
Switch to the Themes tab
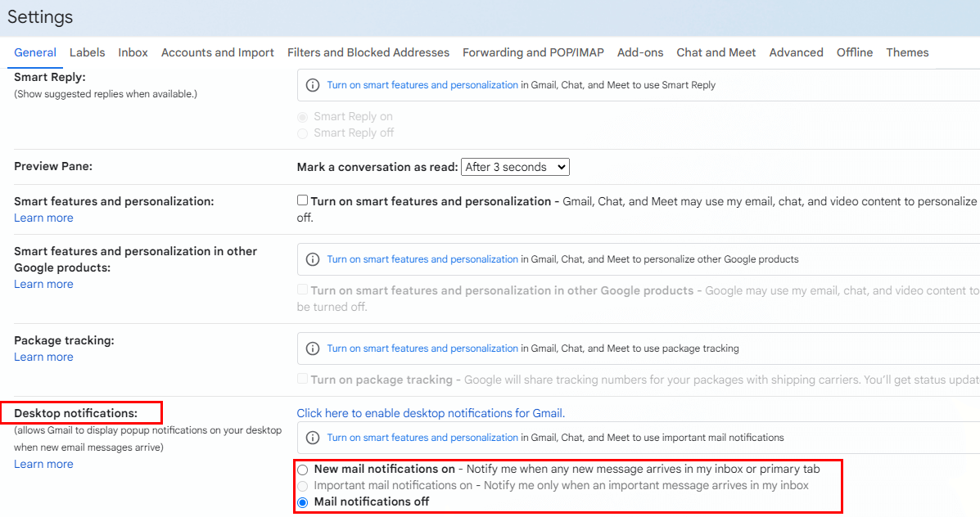[907, 52]
